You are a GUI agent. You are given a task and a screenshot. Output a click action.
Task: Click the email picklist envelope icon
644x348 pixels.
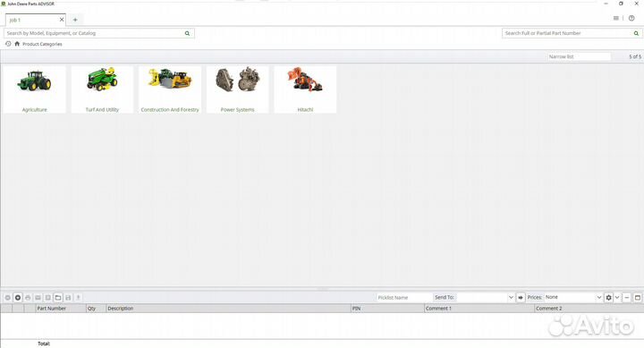(x=38, y=298)
